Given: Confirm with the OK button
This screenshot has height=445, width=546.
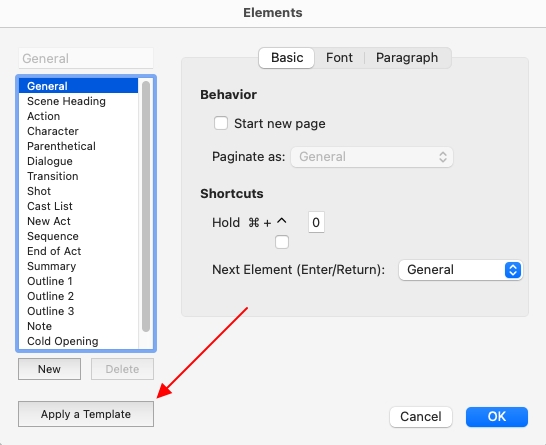Looking at the screenshot, I should 497,416.
